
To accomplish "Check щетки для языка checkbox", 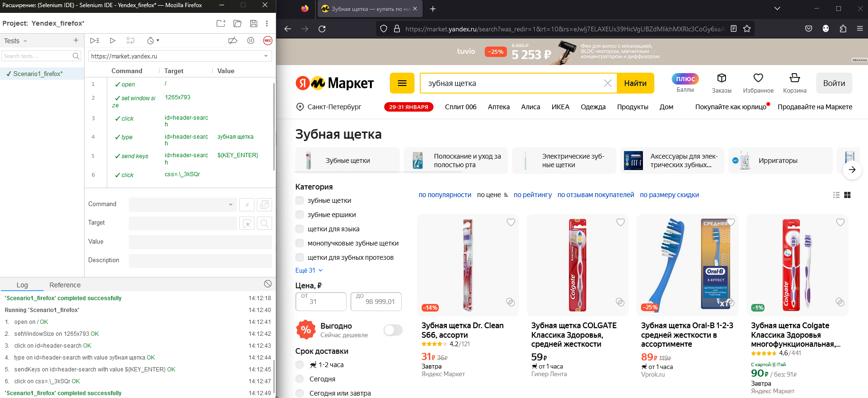I will coord(300,229).
